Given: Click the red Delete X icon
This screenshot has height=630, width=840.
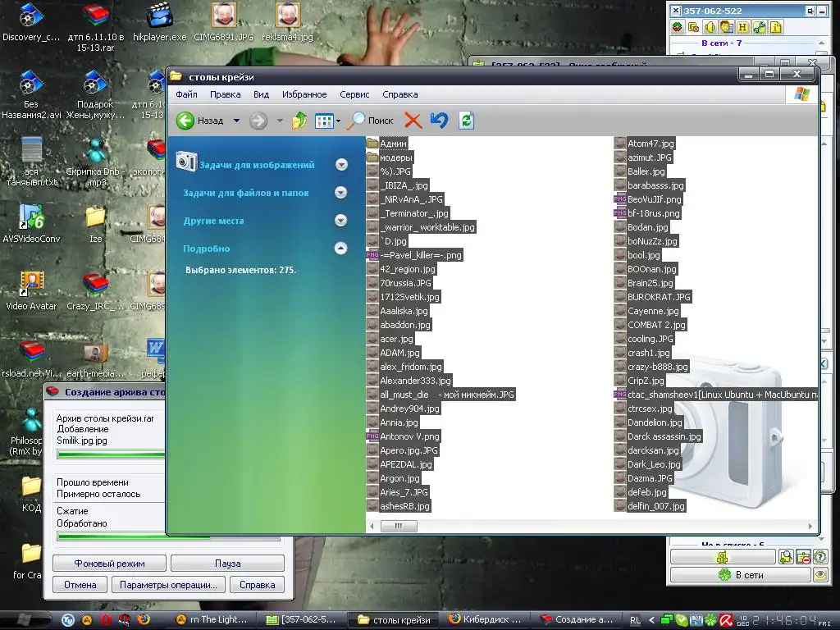Looking at the screenshot, I should pos(413,121).
